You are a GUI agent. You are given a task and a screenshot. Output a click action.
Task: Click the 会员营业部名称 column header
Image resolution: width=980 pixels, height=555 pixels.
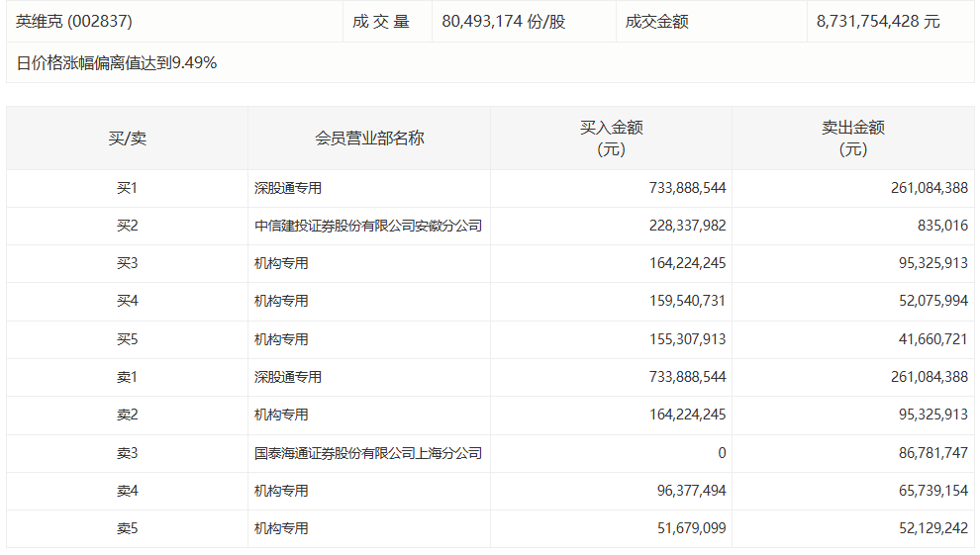tap(369, 139)
